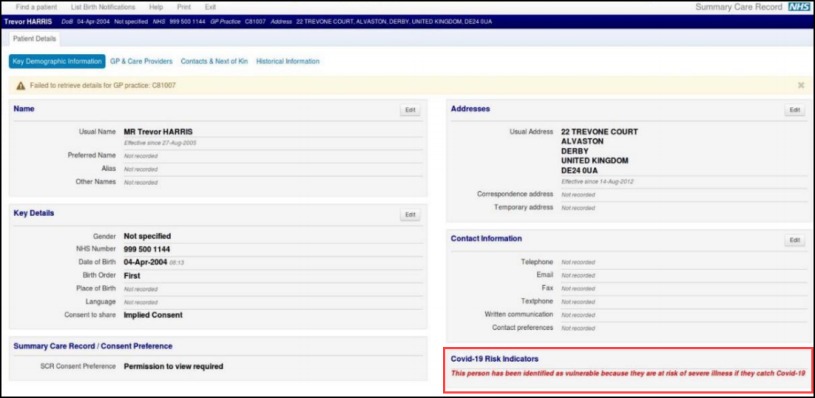Click patient name Trevor HARRIS in banner
Screen dimensions: 815x398
pyautogui.click(x=28, y=22)
